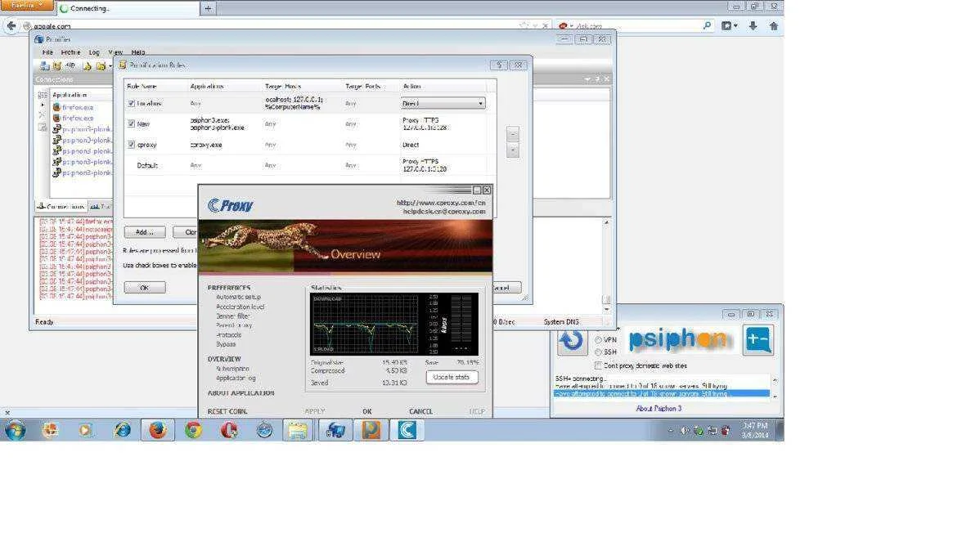Click Psiphon connect toggle arrow icon
Viewport: 980px width, 551px height.
572,340
